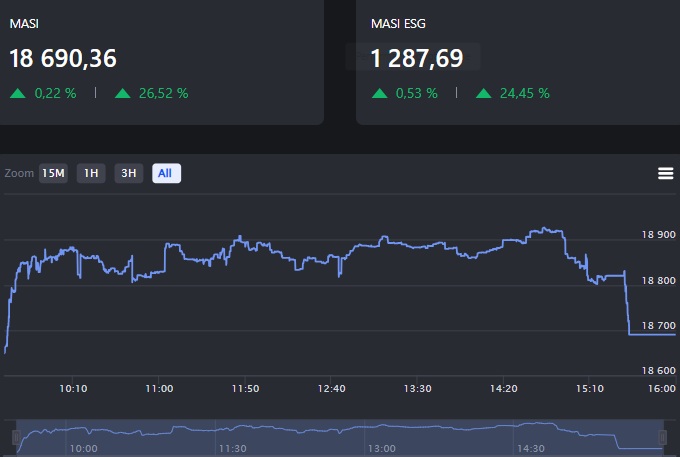Click the MASI value 18 690,36
Viewport: 680px width, 457px height.
[x=63, y=58]
